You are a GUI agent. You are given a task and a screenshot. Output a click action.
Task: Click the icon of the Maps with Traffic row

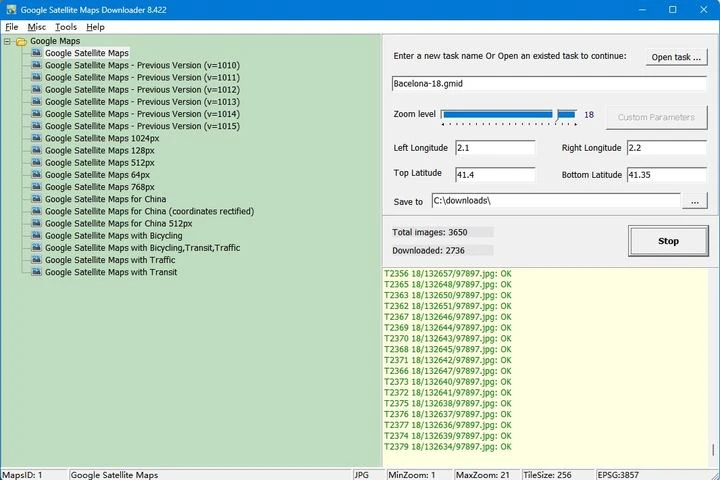point(36,260)
